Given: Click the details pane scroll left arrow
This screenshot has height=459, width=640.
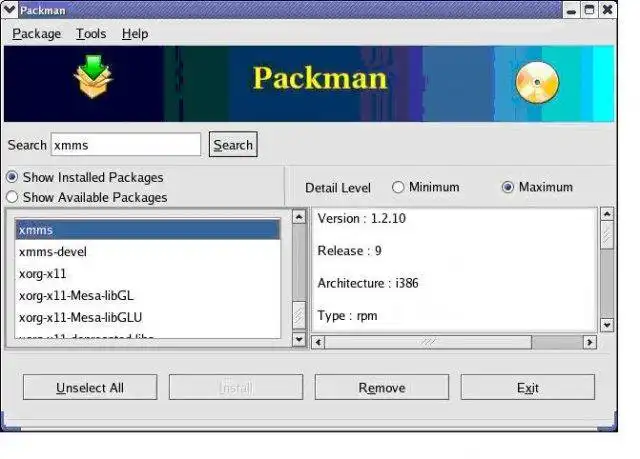Looking at the screenshot, I should [319, 342].
